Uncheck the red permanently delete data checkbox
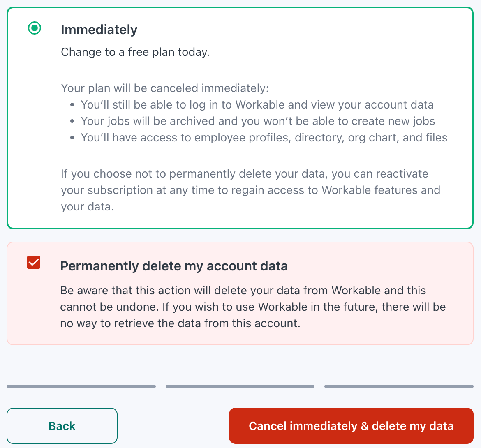Screen dimensions: 481x448 tap(34, 262)
